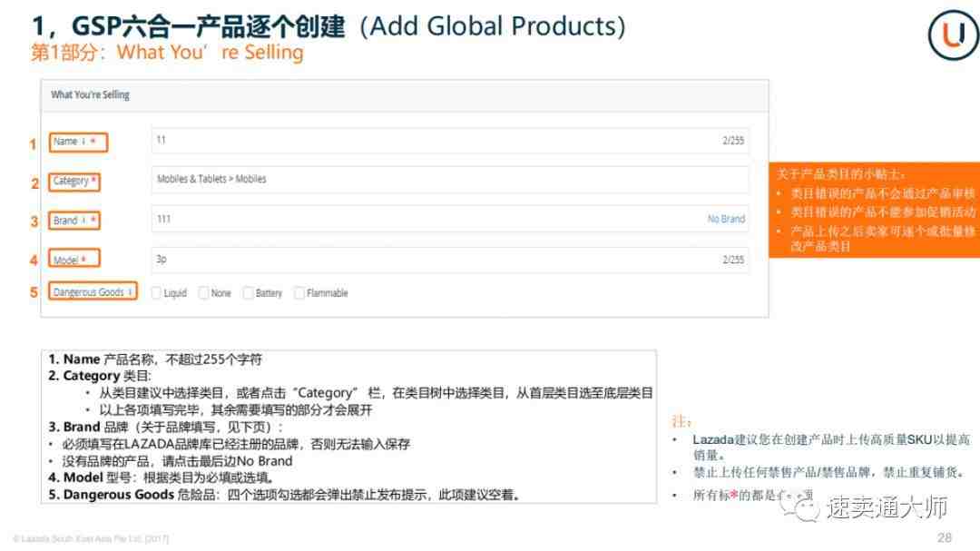Click the info icon beside Name label
Image resolution: width=980 pixels, height=551 pixels.
[83, 142]
